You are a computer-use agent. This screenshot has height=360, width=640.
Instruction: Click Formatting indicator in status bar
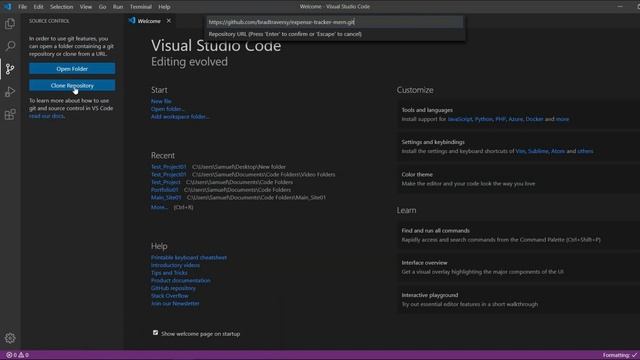[620, 355]
